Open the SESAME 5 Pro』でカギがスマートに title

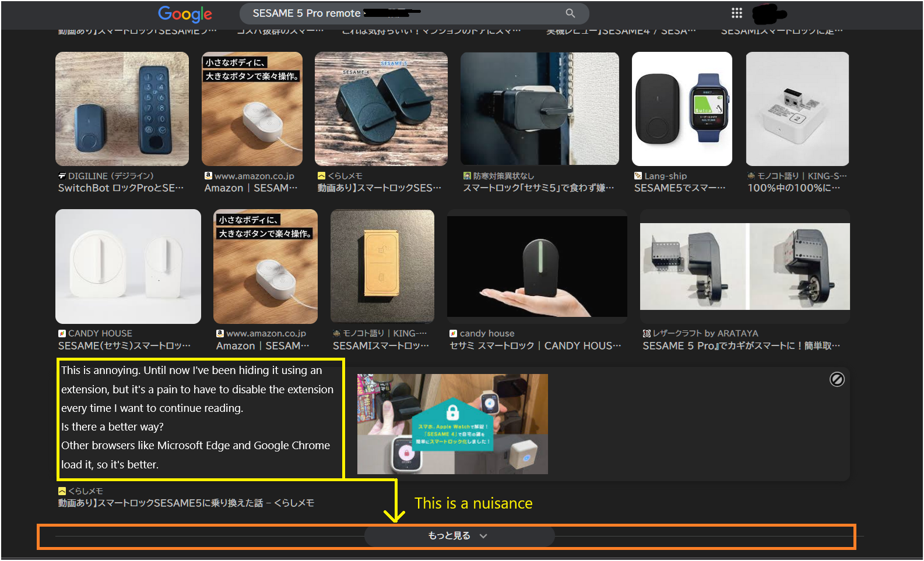coord(741,346)
